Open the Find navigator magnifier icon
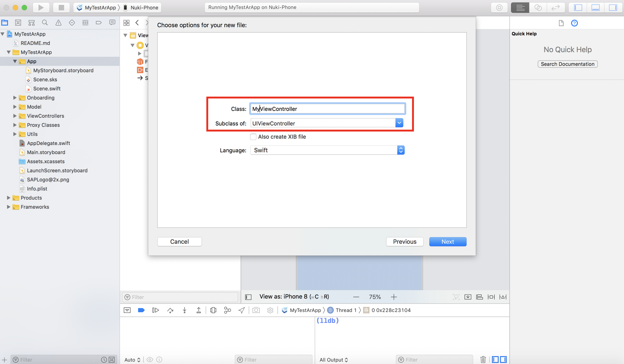 pyautogui.click(x=45, y=23)
